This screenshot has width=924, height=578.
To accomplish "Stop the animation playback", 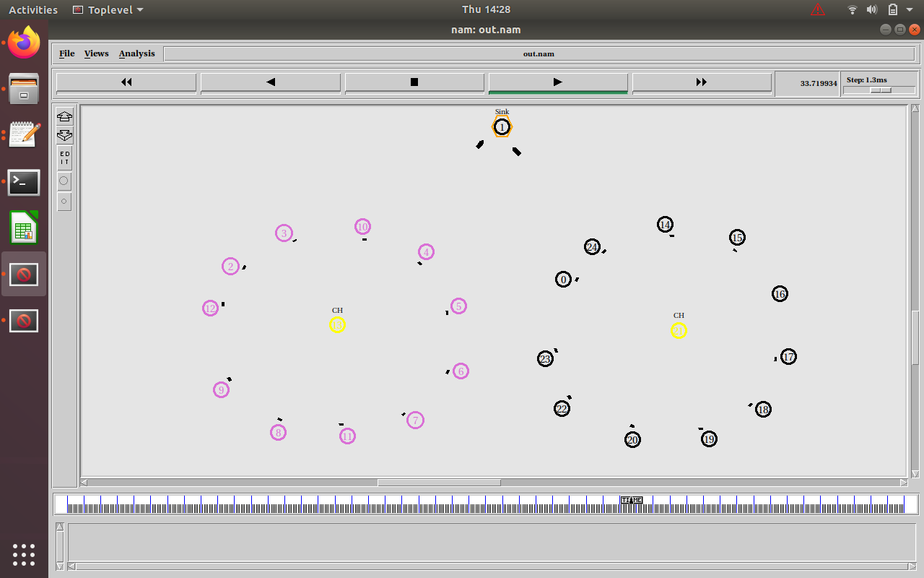I will coord(414,82).
